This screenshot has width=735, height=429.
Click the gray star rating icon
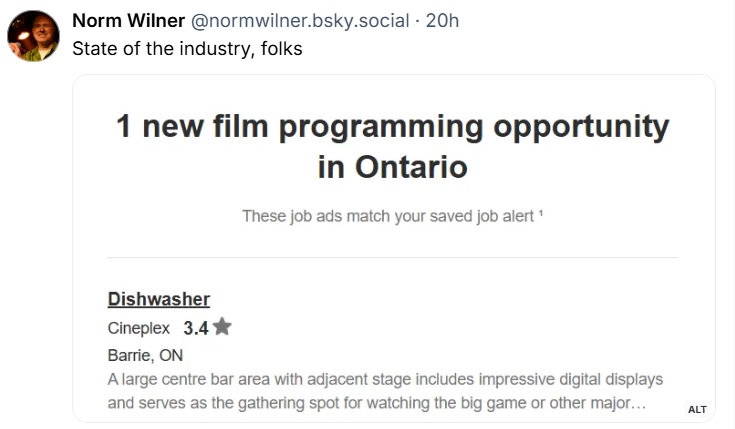(x=222, y=327)
